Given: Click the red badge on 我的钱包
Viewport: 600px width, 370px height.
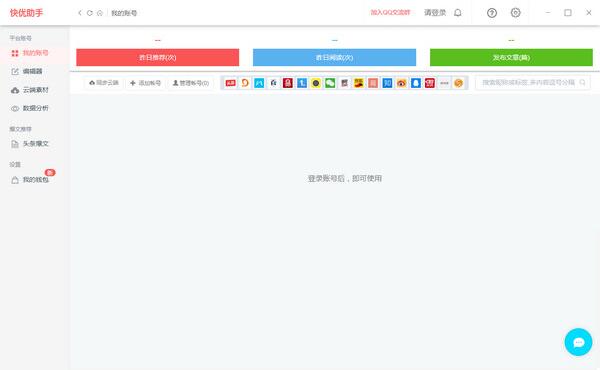Looking at the screenshot, I should click(x=50, y=173).
